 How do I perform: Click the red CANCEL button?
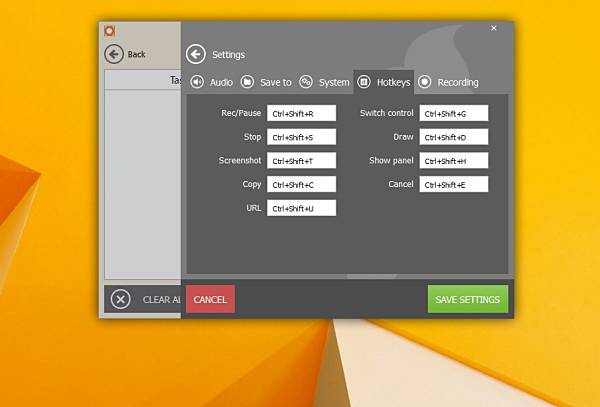pos(210,299)
